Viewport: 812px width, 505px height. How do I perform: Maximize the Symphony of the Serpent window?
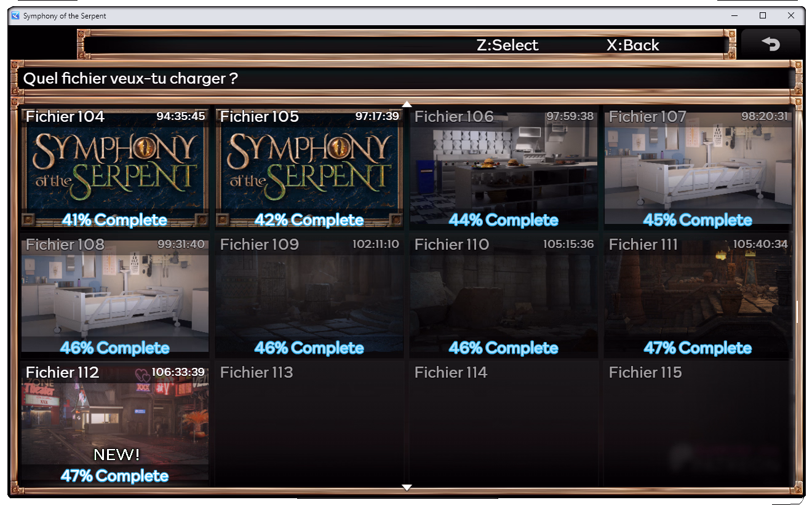pos(763,16)
